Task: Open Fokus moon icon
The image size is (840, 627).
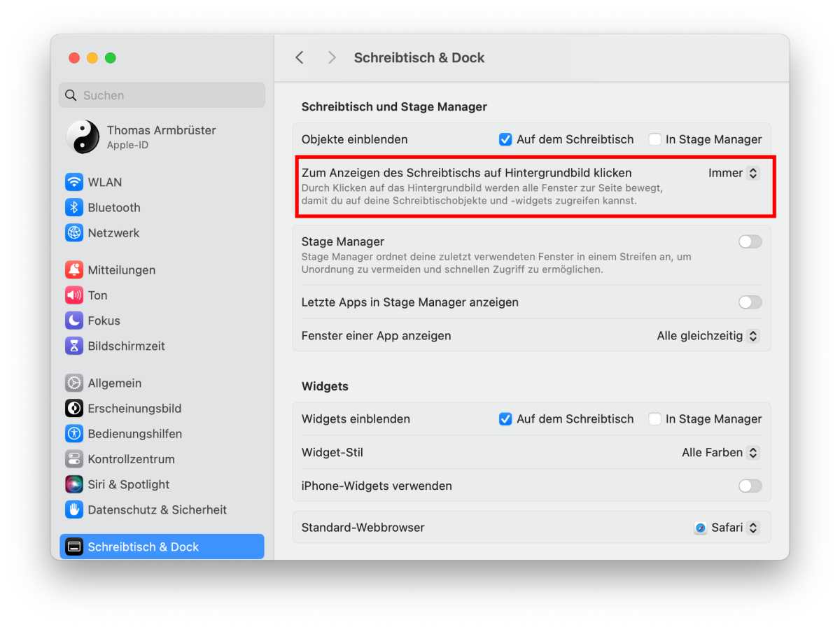Action: coord(74,320)
